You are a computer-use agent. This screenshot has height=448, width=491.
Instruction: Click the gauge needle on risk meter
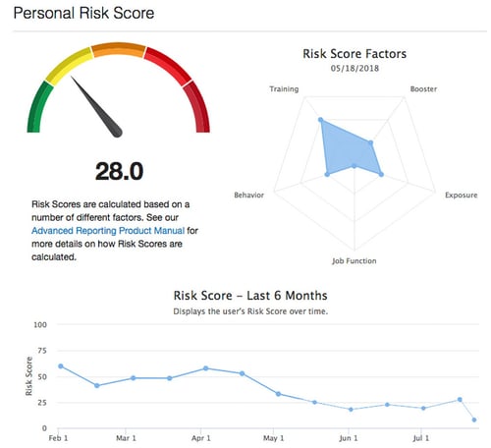(x=97, y=107)
